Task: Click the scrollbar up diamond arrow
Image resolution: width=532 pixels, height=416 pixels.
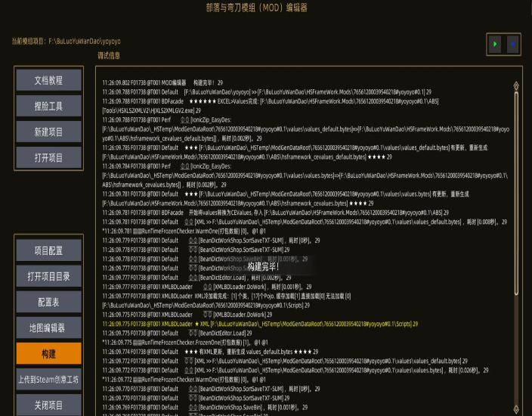Action: click(516, 86)
